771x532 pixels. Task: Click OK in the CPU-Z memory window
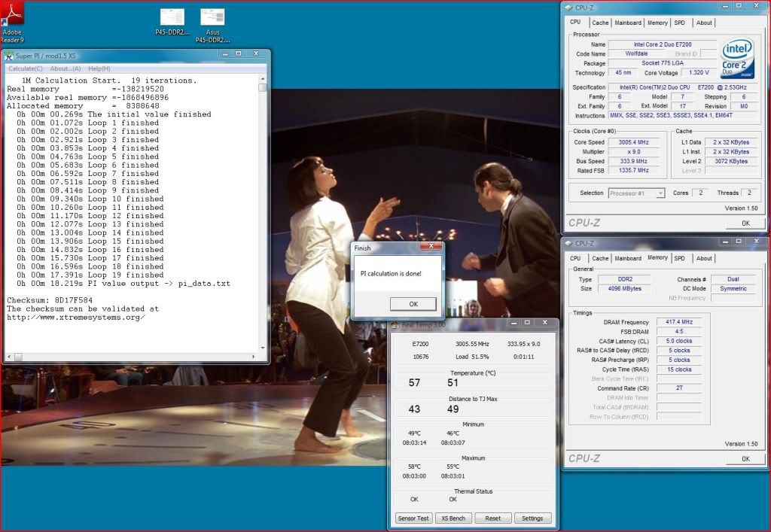coord(745,459)
